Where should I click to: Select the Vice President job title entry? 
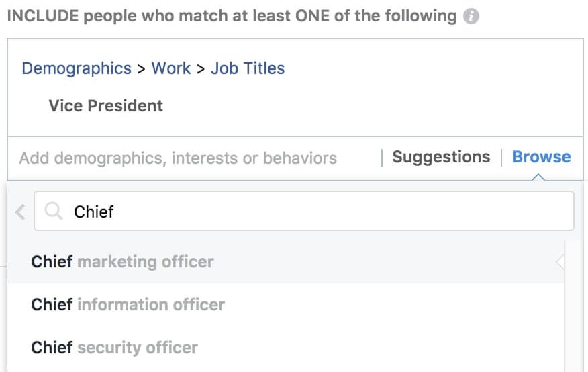(x=106, y=106)
